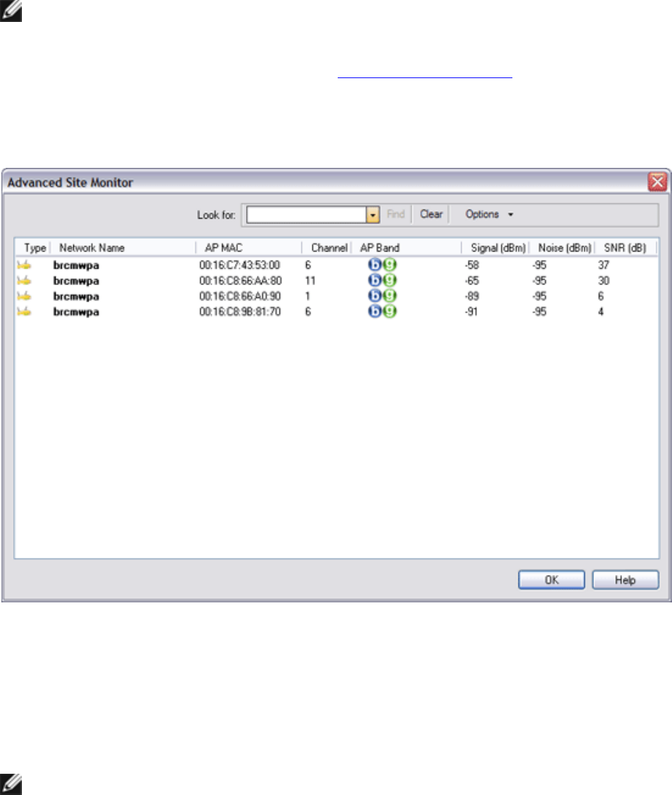This screenshot has height=795, width=672.
Task: Open the Look for dropdown arrow
Action: tap(373, 215)
